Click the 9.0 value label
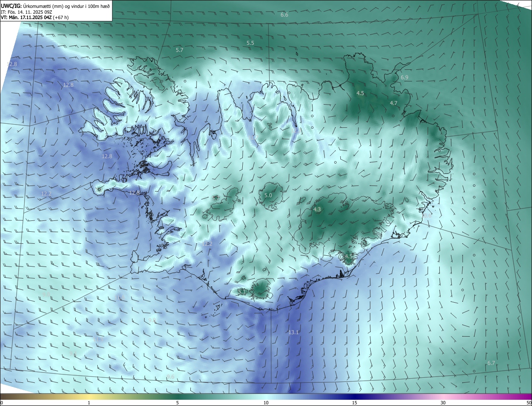The width and height of the screenshot is (532, 406). pos(46,294)
